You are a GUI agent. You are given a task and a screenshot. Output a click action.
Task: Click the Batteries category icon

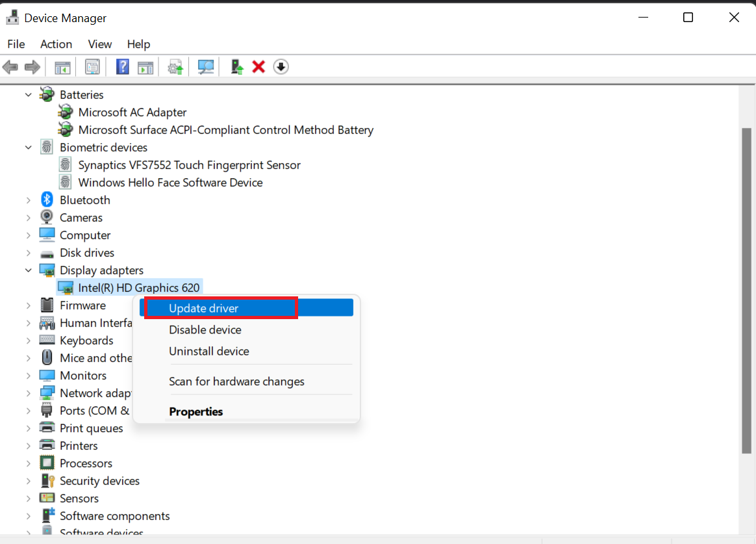tap(47, 94)
